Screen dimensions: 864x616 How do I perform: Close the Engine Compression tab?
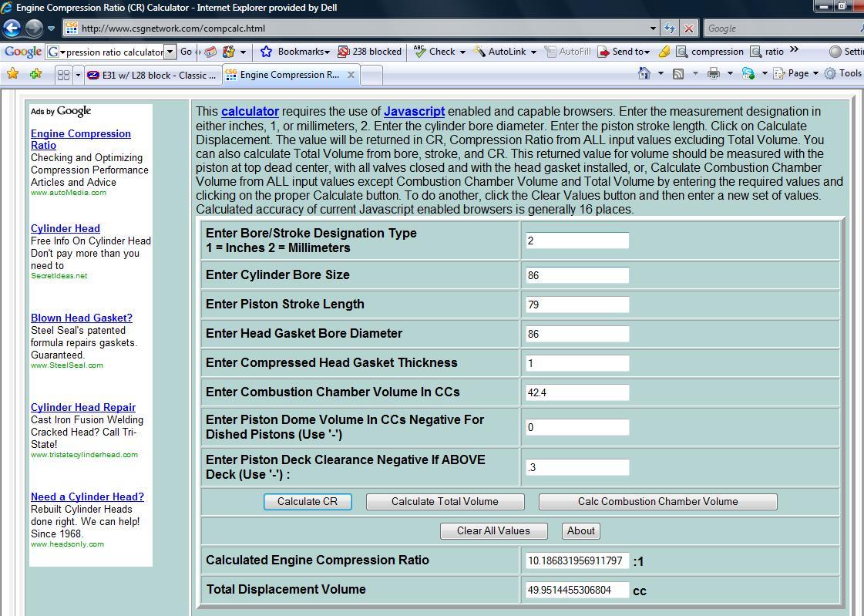pos(351,74)
